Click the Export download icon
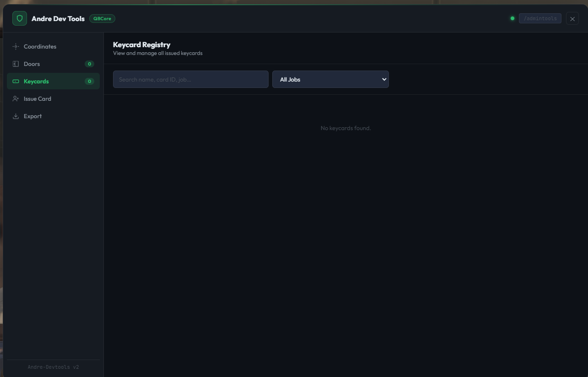This screenshot has width=588, height=377. 16,116
